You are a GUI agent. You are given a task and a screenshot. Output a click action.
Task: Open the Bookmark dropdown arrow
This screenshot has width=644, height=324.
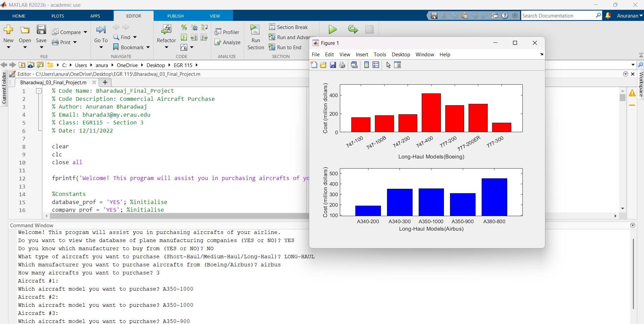(x=148, y=48)
